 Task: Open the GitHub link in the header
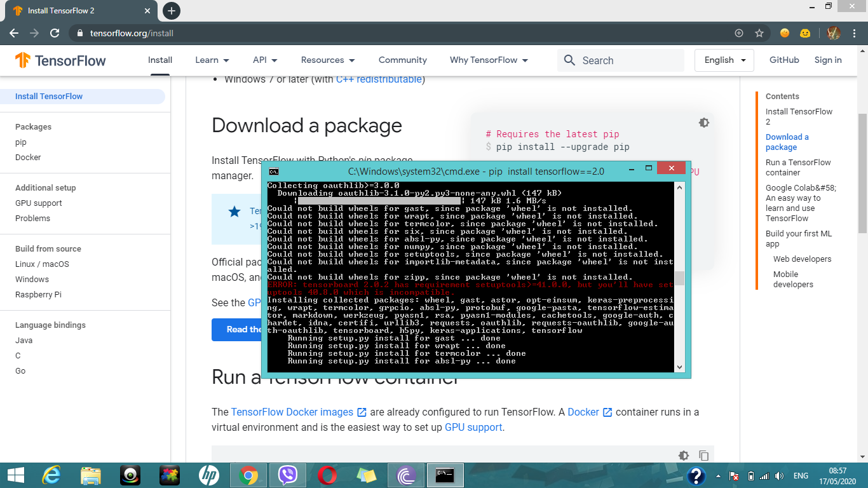784,60
